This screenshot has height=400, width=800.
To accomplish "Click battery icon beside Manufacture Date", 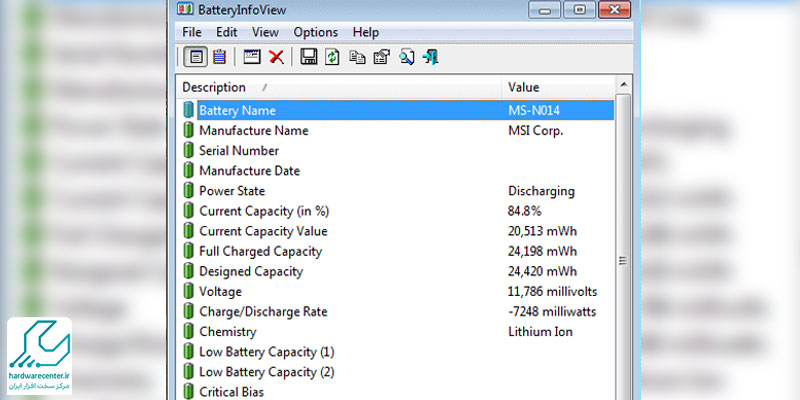I will [x=189, y=170].
